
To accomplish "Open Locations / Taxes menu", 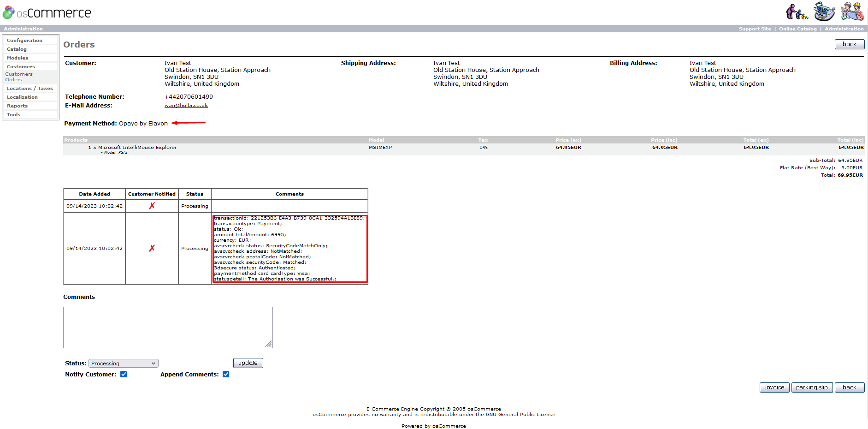I will pyautogui.click(x=30, y=89).
